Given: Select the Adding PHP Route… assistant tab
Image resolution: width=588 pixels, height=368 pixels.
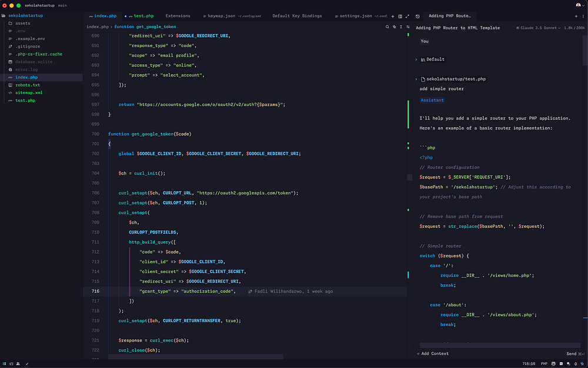Looking at the screenshot, I should (x=450, y=16).
